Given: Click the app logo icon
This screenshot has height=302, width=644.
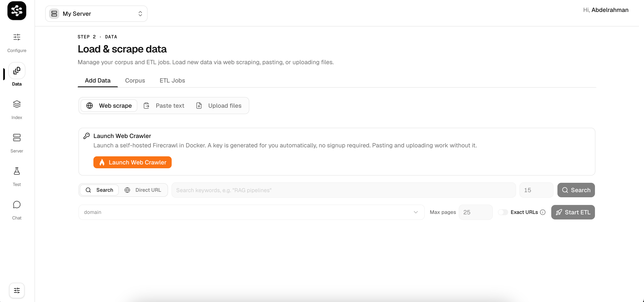Looking at the screenshot, I should point(17,11).
